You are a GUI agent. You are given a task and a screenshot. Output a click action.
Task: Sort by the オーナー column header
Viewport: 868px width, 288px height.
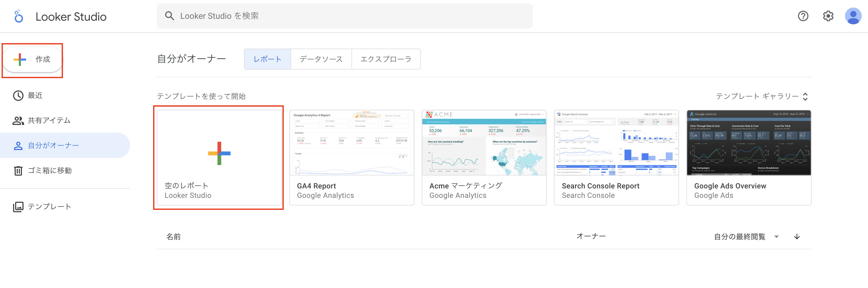[591, 237]
